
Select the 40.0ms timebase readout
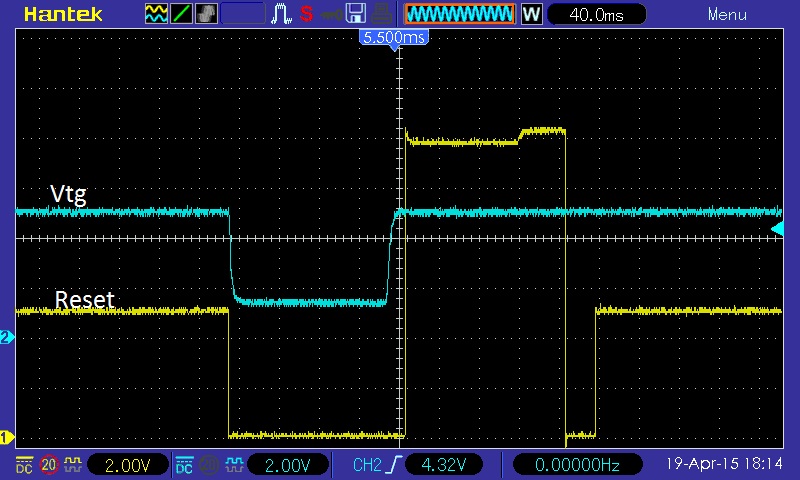tap(596, 15)
